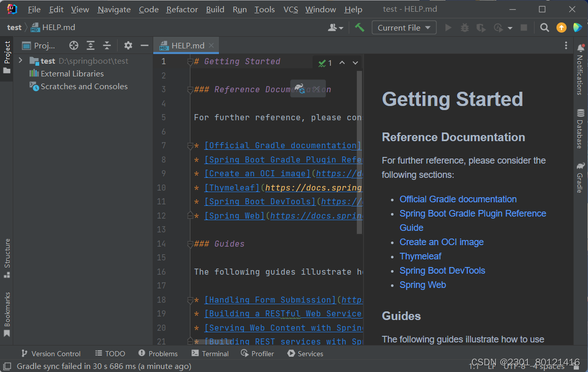
Task: Click the Stop square icon
Action: [x=524, y=28]
